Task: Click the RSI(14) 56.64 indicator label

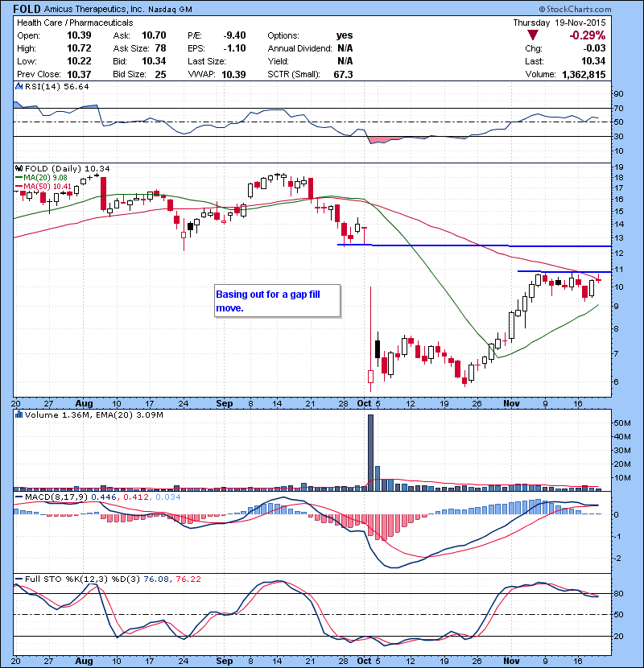Action: [x=56, y=86]
